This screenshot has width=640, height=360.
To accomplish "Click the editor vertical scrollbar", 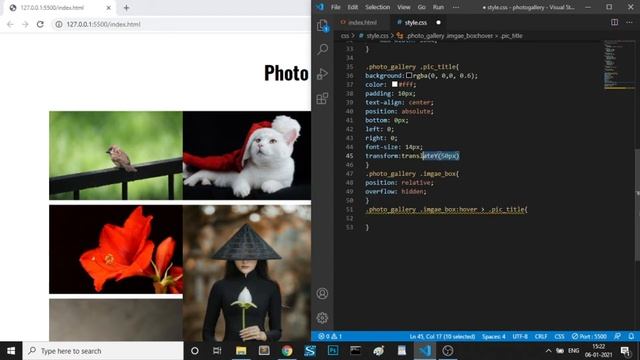I will (x=638, y=204).
